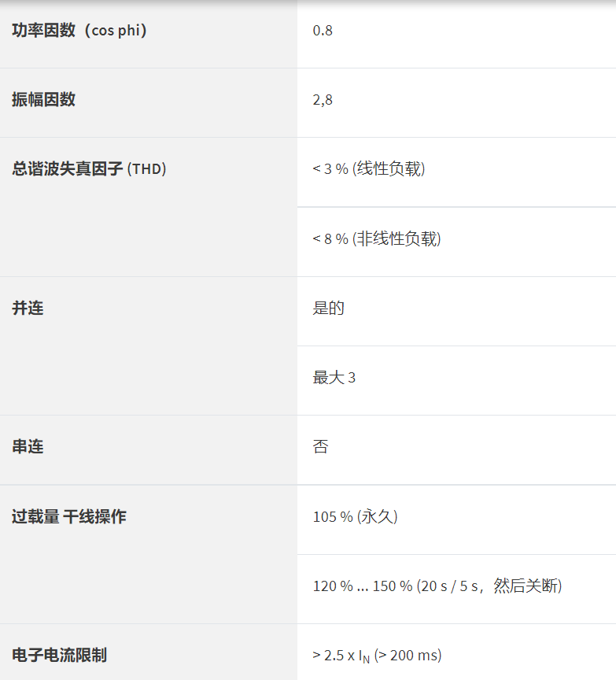Select the 是的 value
This screenshot has width=616, height=680.
[x=329, y=308]
